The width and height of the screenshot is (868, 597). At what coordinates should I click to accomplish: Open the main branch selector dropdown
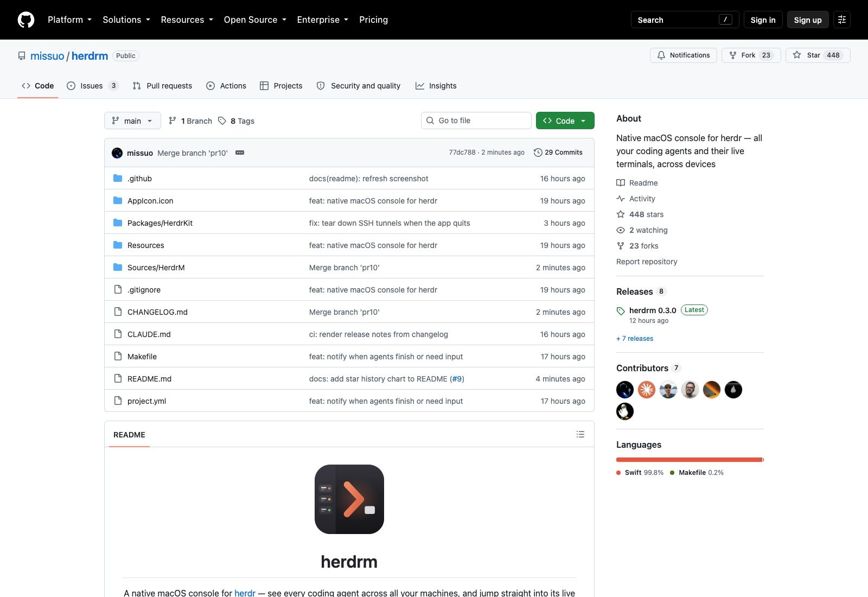[132, 120]
